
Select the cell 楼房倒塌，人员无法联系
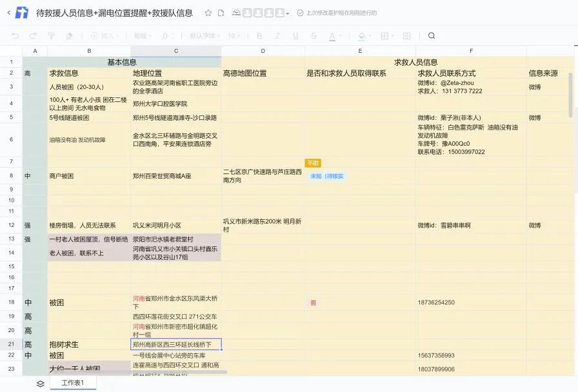89,225
